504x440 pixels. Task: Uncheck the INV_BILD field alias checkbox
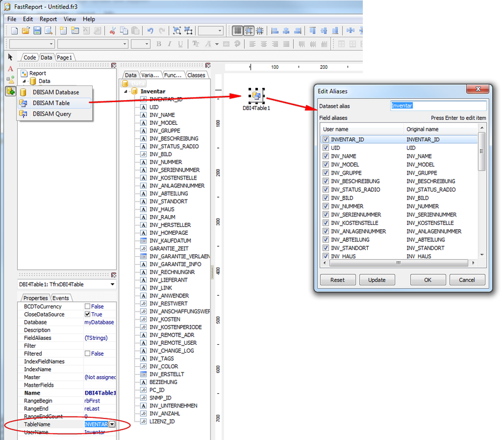(326, 198)
